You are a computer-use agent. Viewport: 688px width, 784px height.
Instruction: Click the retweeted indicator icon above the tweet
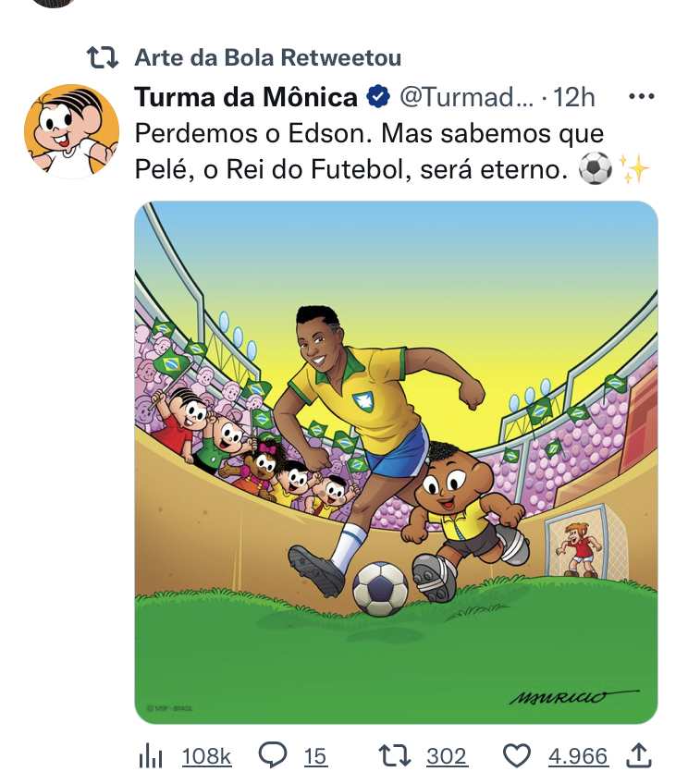(x=102, y=58)
